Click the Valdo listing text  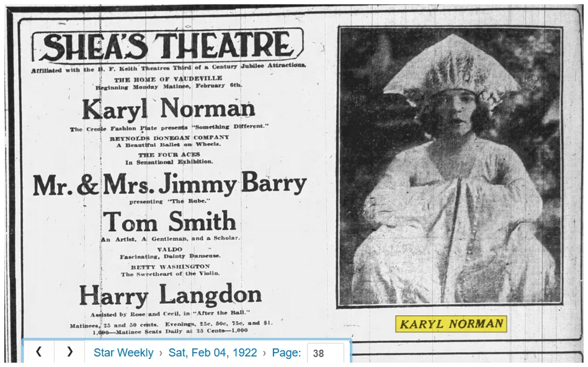pyautogui.click(x=169, y=249)
